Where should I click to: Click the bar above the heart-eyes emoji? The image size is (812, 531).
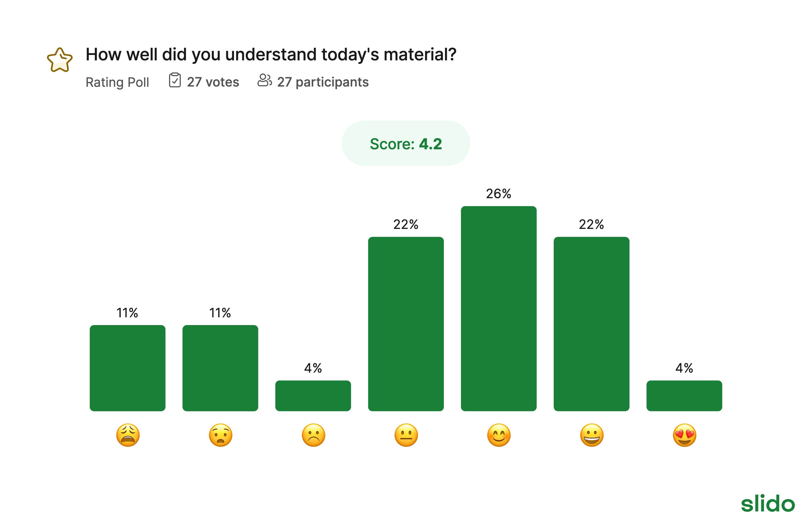point(684,396)
